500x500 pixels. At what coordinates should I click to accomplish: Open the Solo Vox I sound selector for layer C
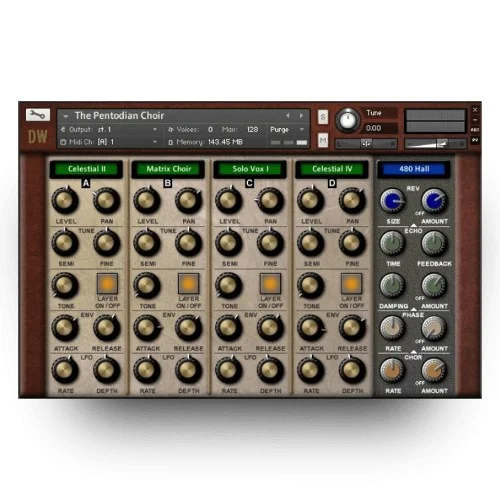[250, 169]
